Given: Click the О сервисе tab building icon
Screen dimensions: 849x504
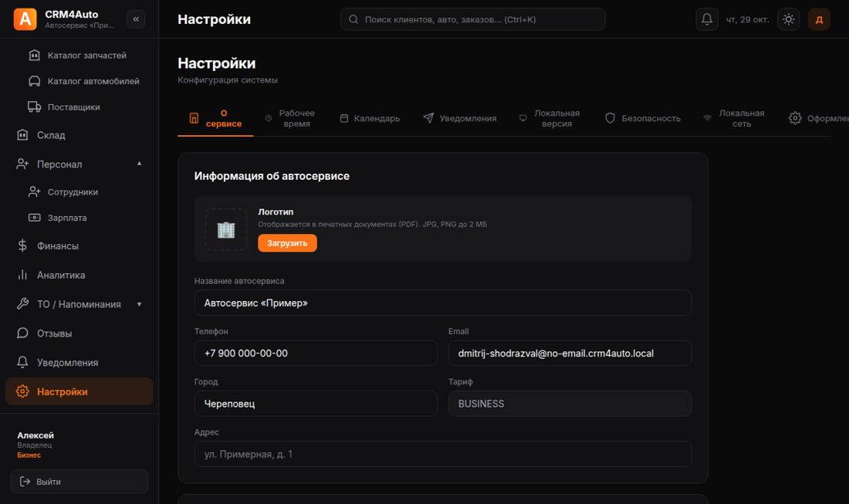Looking at the screenshot, I should tap(194, 118).
